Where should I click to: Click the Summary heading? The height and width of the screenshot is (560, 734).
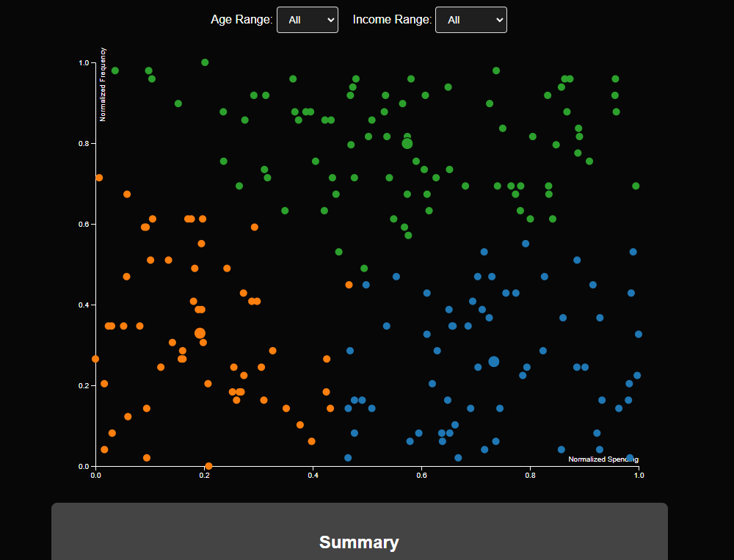point(359,542)
